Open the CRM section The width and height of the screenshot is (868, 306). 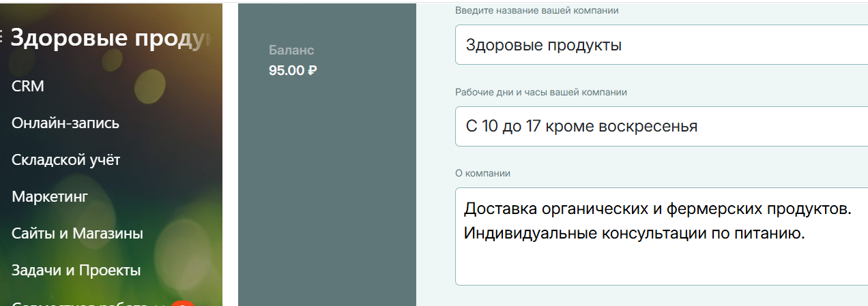pyautogui.click(x=28, y=87)
